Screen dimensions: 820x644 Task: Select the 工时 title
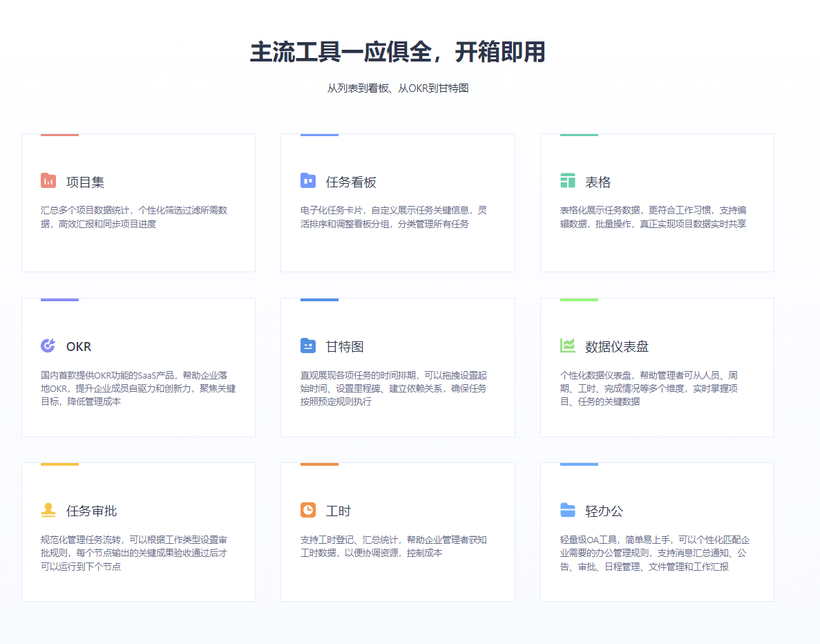pos(339,511)
